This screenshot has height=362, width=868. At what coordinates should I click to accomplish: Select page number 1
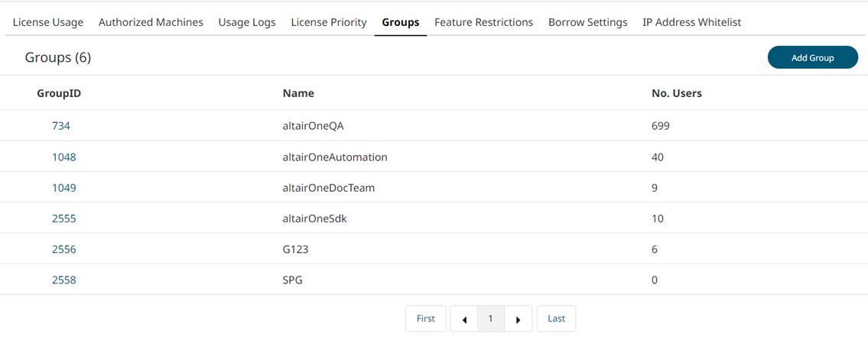tap(491, 318)
